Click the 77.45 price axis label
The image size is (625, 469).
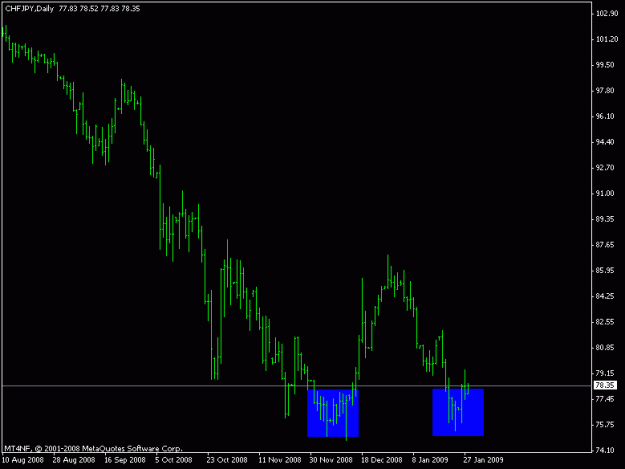(x=605, y=399)
